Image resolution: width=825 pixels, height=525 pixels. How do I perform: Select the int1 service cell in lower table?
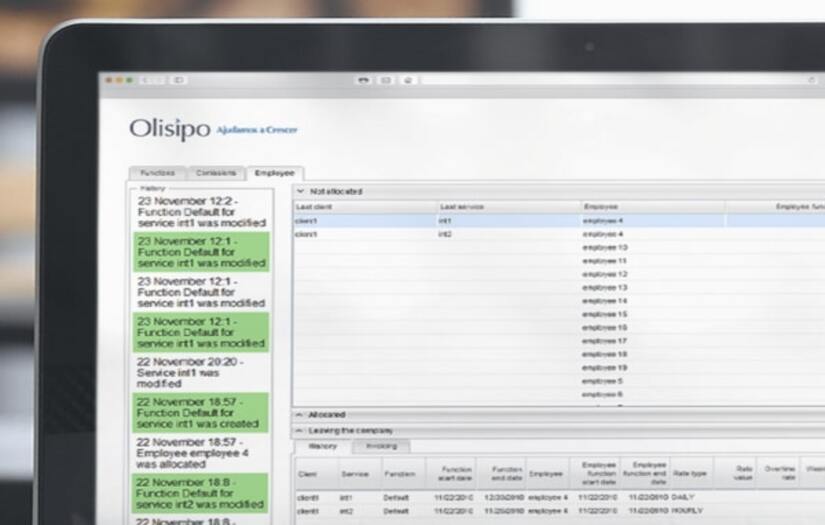coord(346,497)
